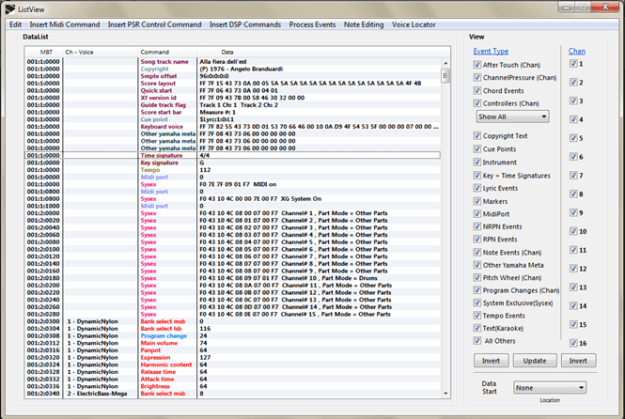The image size is (625, 419).
Task: Open the Data Start None dropdown
Action: [550, 388]
